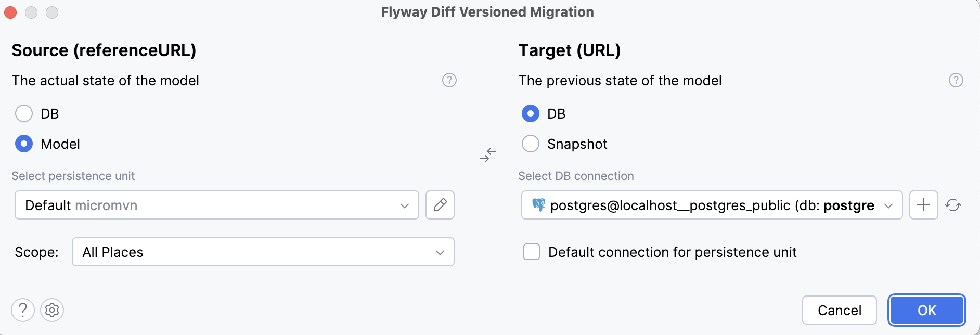Select the DB radio button under Source

[24, 113]
